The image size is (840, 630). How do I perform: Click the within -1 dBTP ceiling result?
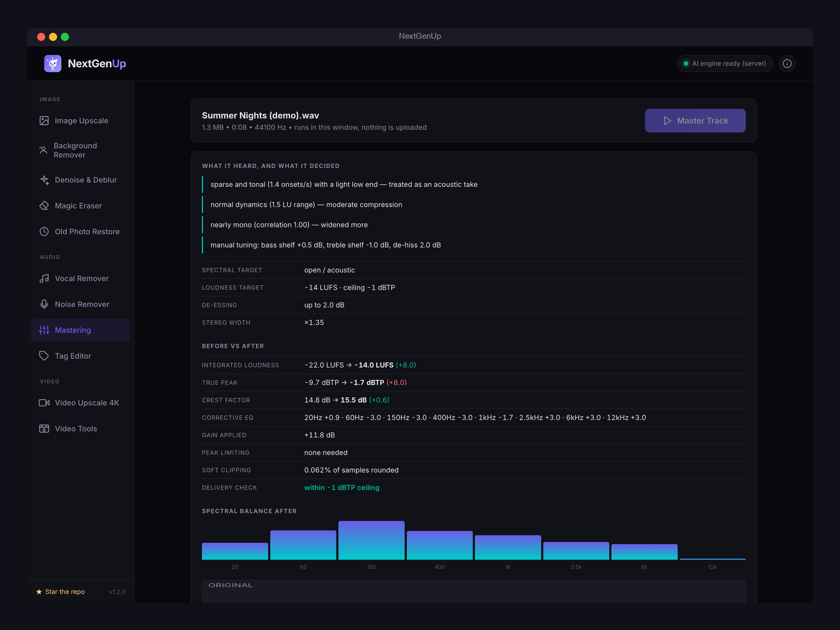[x=342, y=487]
